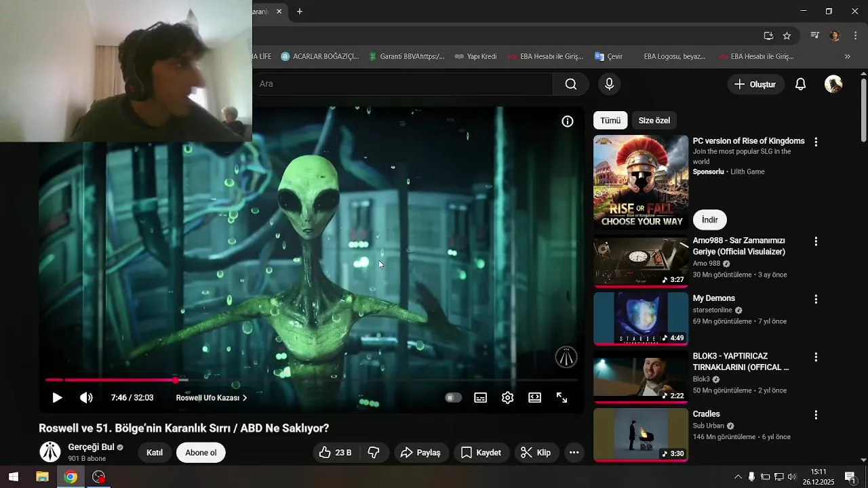Click İndir on the sponsored ad
Screen dimensions: 868x488
[x=709, y=220]
